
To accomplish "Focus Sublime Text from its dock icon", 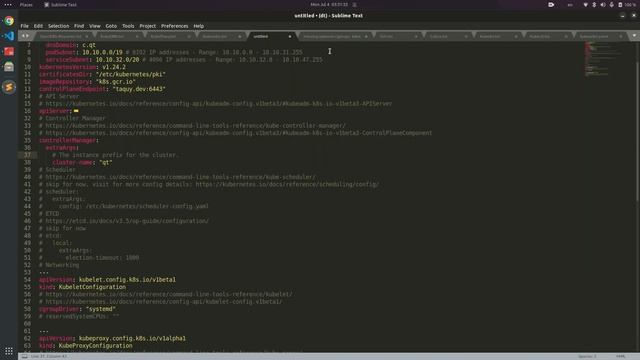I will point(9,87).
